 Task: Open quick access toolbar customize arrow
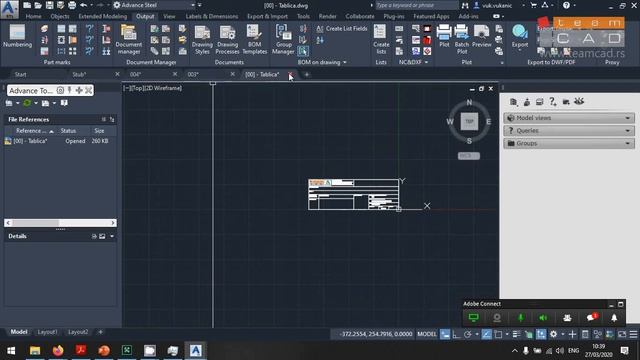coord(200,5)
